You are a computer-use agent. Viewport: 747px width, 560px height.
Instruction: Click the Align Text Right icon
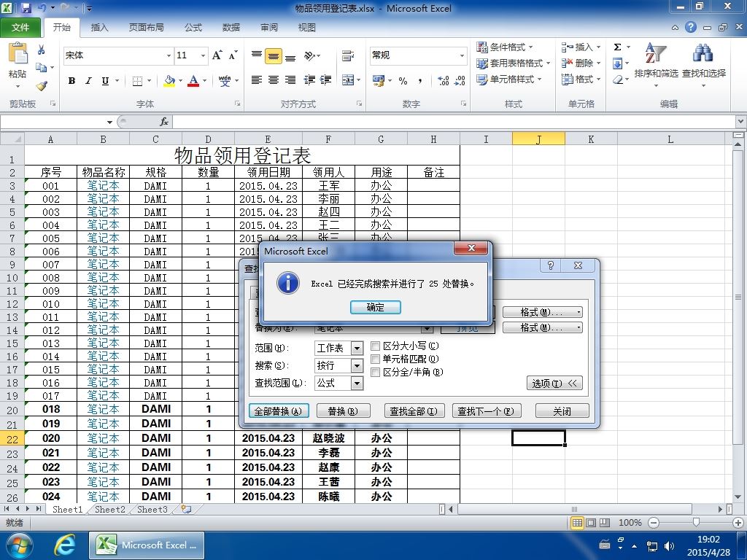tap(290, 80)
